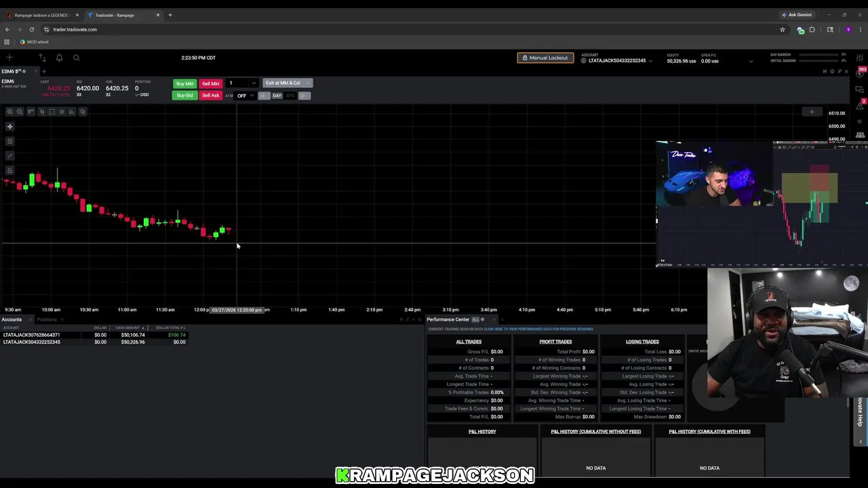Viewport: 868px width, 488px height.
Task: Click link to view previous sessions performance data
Action: pos(538,329)
